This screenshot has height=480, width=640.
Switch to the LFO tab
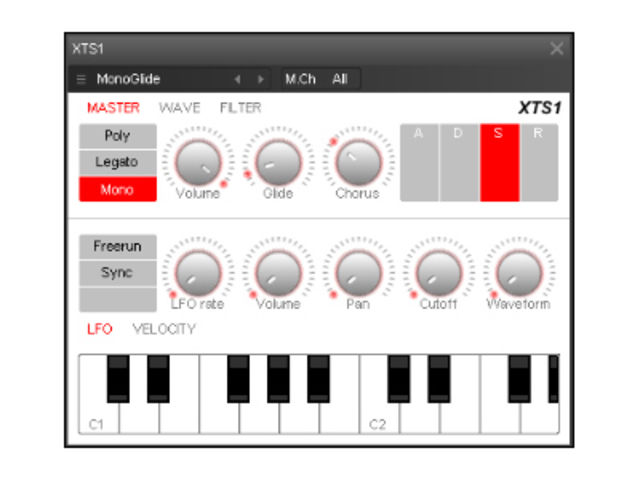(100, 329)
